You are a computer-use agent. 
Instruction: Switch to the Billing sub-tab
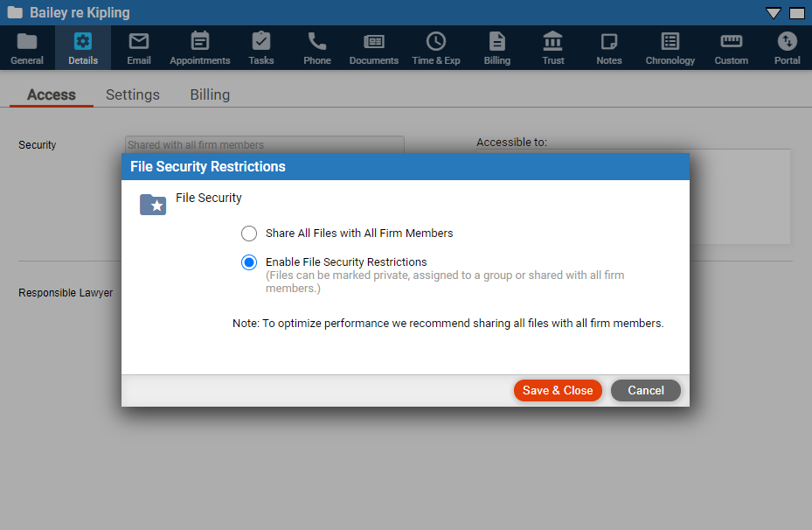(x=210, y=94)
